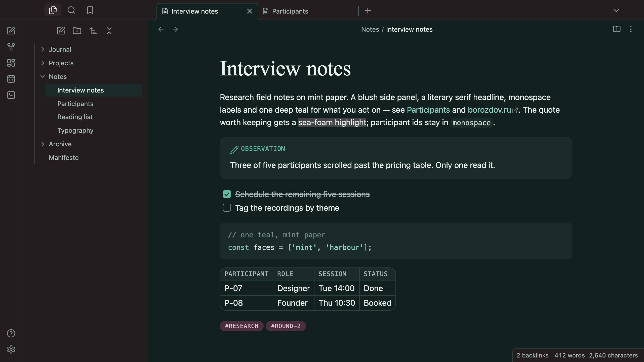The image size is (644, 362).
Task: Add a new tab with plus
Action: point(368,11)
